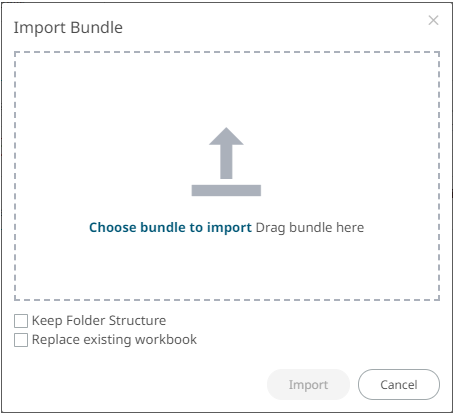Dismiss dialog using the X icon

433,20
